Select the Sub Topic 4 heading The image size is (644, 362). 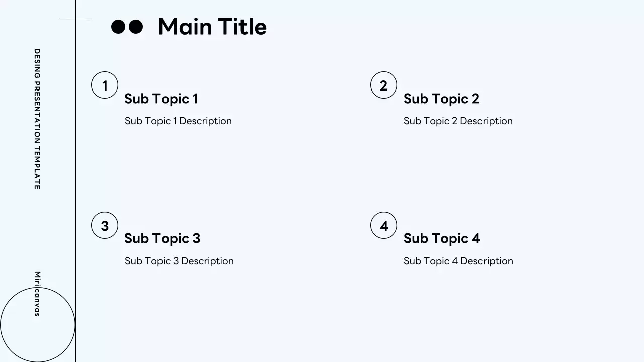point(442,238)
